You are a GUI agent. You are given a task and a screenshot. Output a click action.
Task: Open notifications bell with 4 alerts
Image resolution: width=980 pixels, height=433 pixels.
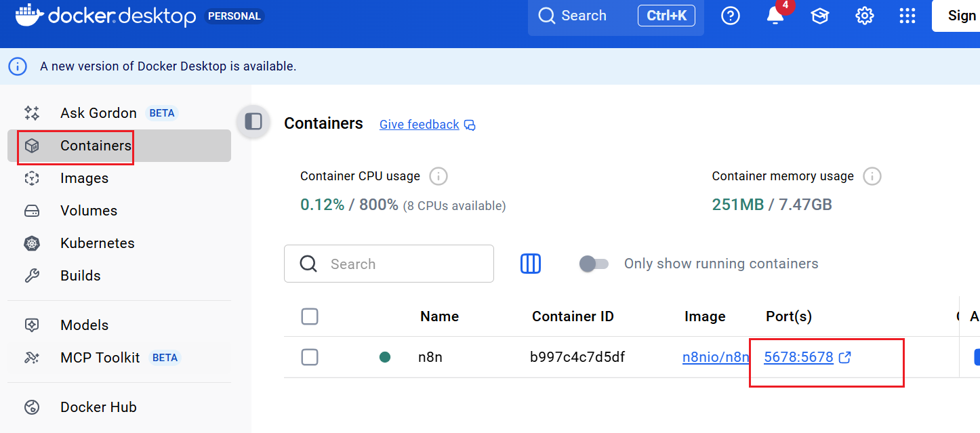775,16
